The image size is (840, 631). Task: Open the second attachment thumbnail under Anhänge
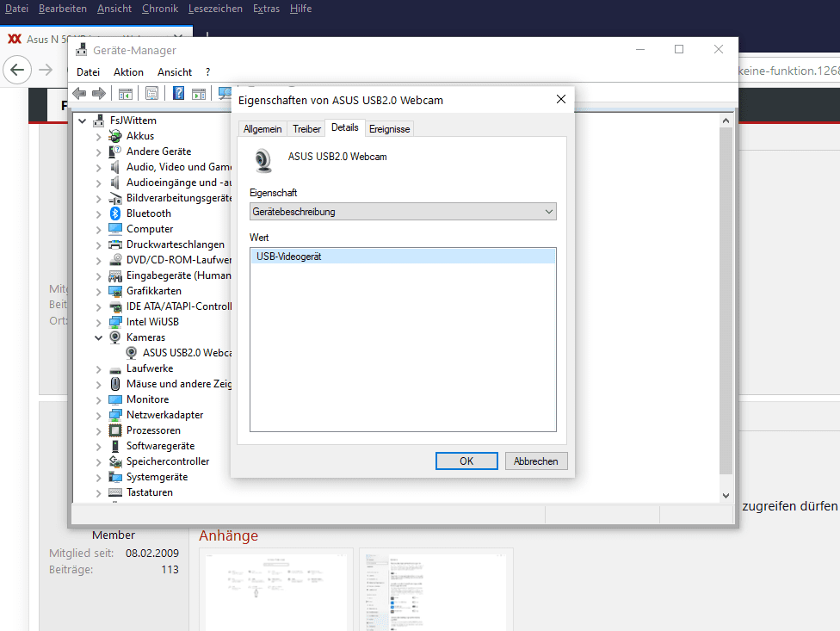click(x=436, y=591)
